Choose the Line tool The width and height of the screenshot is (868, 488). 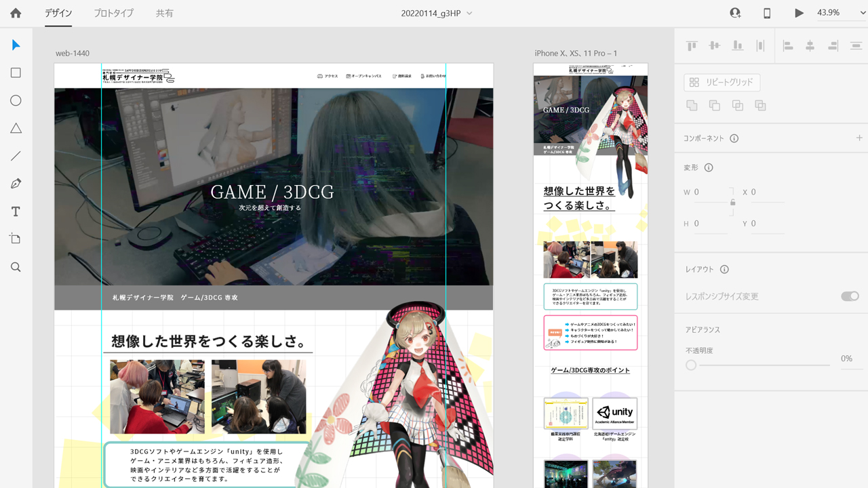[16, 157]
